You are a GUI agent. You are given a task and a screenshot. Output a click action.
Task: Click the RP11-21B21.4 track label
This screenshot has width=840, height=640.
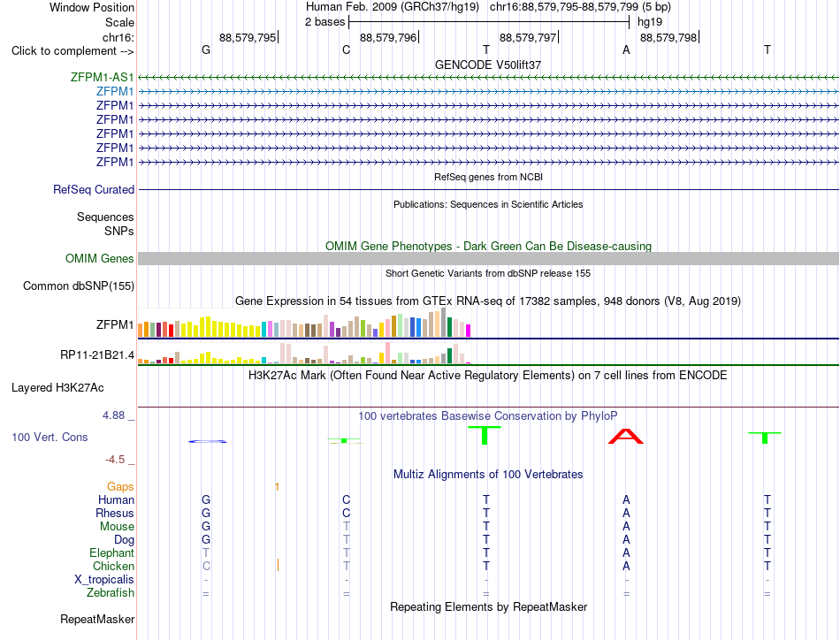click(x=97, y=355)
